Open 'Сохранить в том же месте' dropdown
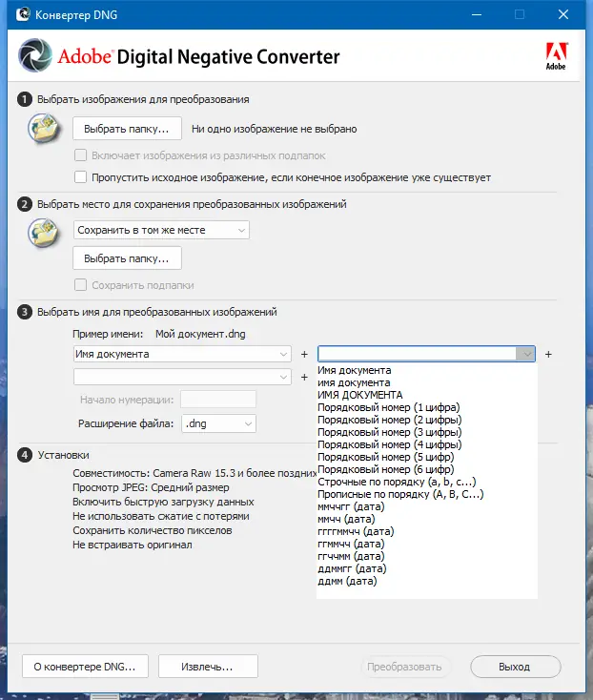The width and height of the screenshot is (593, 700). click(161, 231)
